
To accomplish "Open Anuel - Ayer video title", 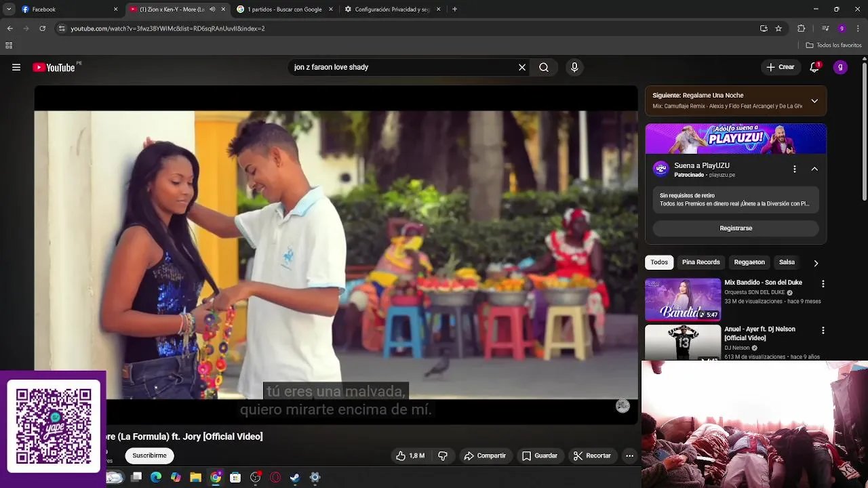I will 759,333.
